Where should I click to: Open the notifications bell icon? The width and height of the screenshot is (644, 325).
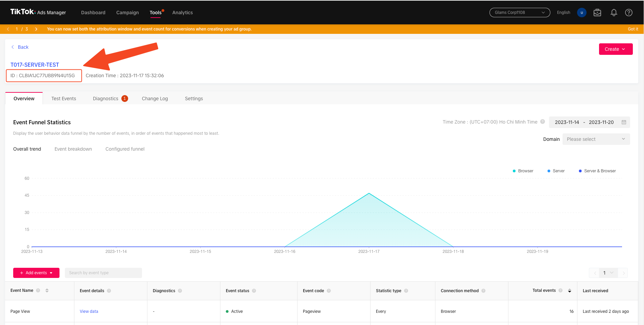tap(614, 13)
